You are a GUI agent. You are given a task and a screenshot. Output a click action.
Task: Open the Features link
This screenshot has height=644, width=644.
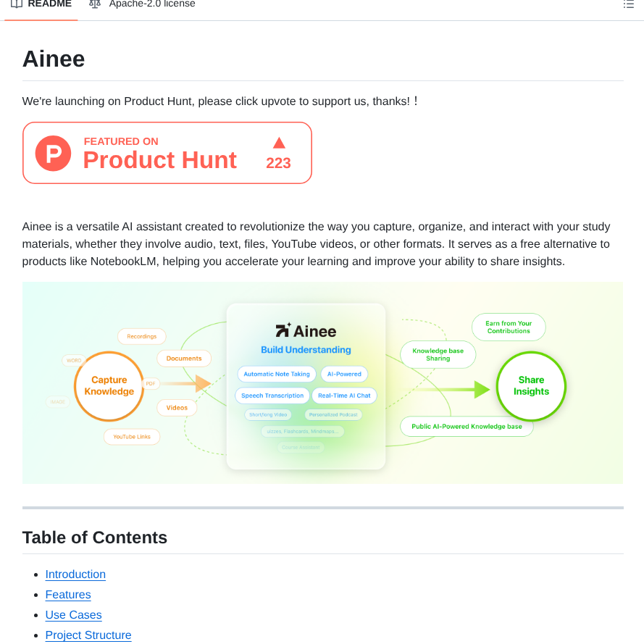click(68, 595)
